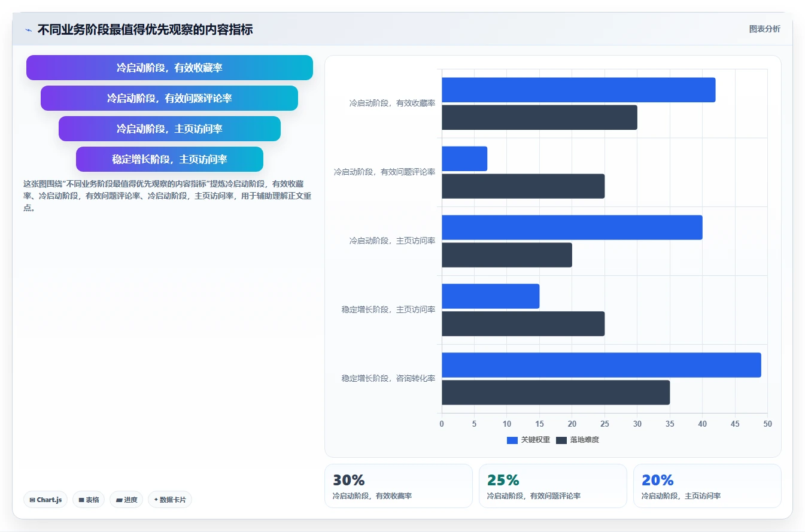Click blue bar for 稳定增长阶段，主页访问率
The width and height of the screenshot is (805, 532).
click(x=491, y=296)
